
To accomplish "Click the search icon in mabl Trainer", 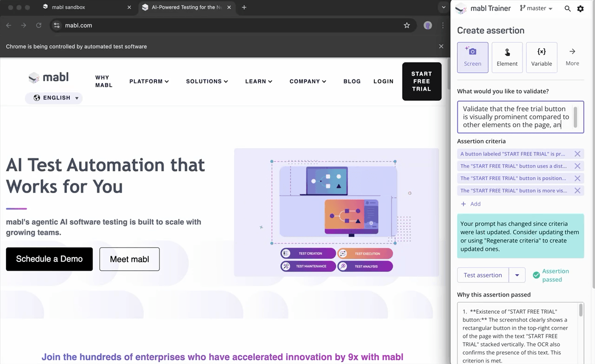I will coord(568,8).
